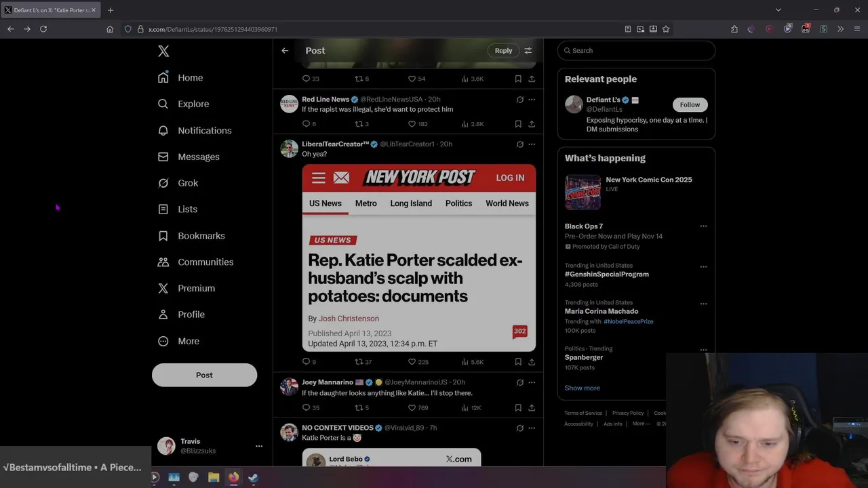Open more options on Joey Mannarino reply

pos(532,382)
